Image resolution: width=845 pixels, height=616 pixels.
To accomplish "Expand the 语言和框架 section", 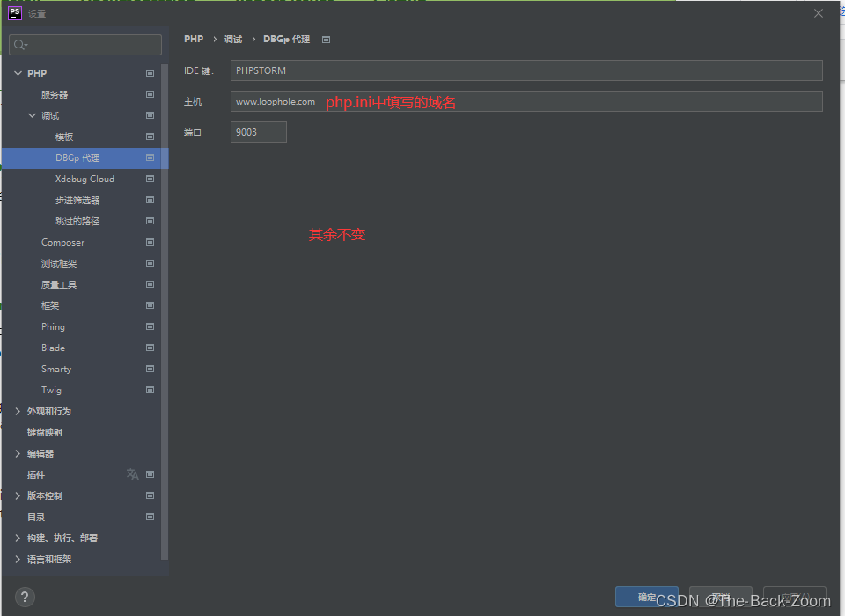I will (x=18, y=559).
